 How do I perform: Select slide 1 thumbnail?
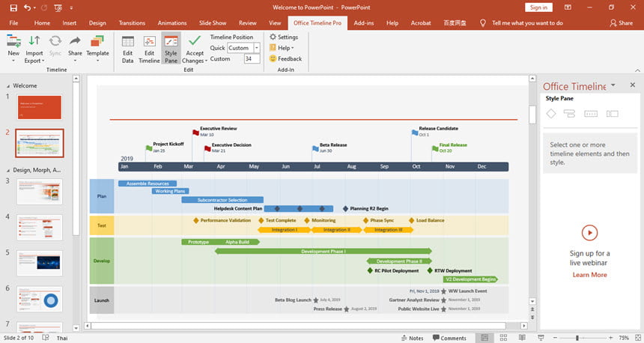pyautogui.click(x=40, y=107)
